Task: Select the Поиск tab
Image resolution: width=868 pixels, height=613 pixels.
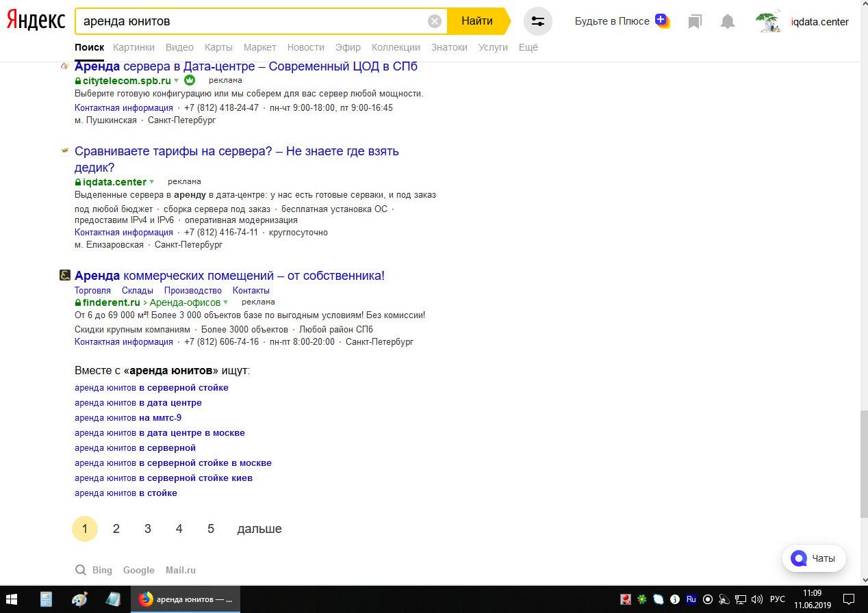Action: (89, 47)
